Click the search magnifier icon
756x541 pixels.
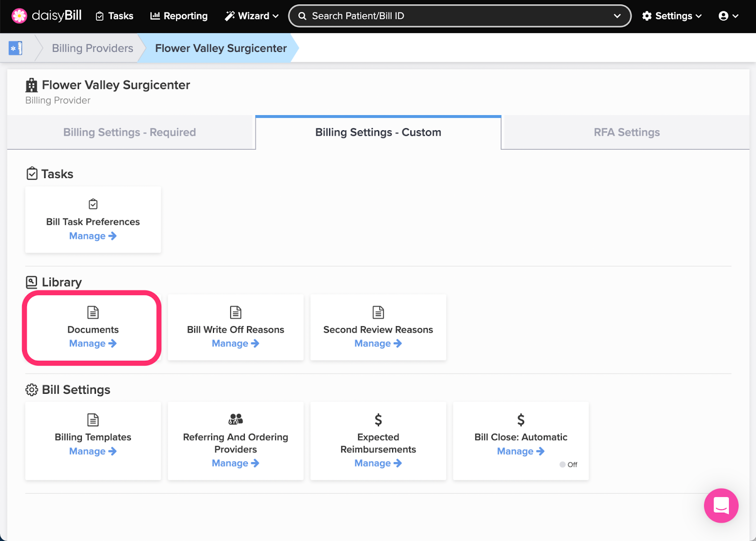tap(302, 16)
